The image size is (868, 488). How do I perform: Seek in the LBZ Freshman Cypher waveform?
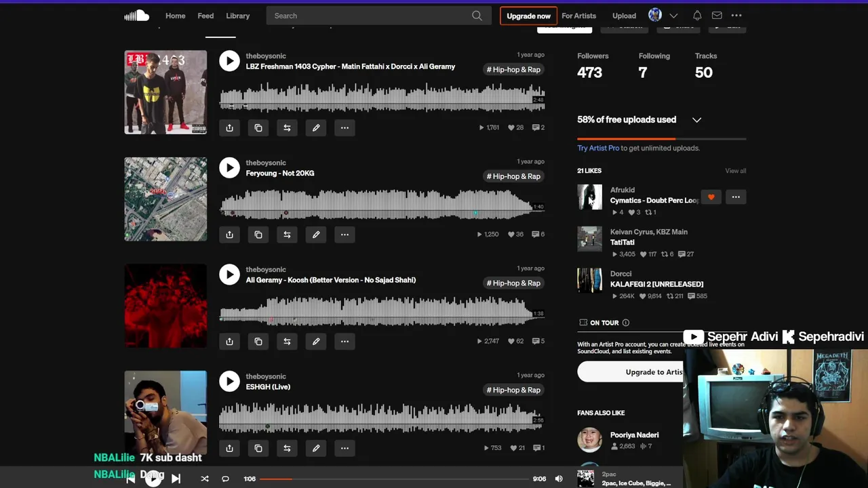pyautogui.click(x=382, y=96)
